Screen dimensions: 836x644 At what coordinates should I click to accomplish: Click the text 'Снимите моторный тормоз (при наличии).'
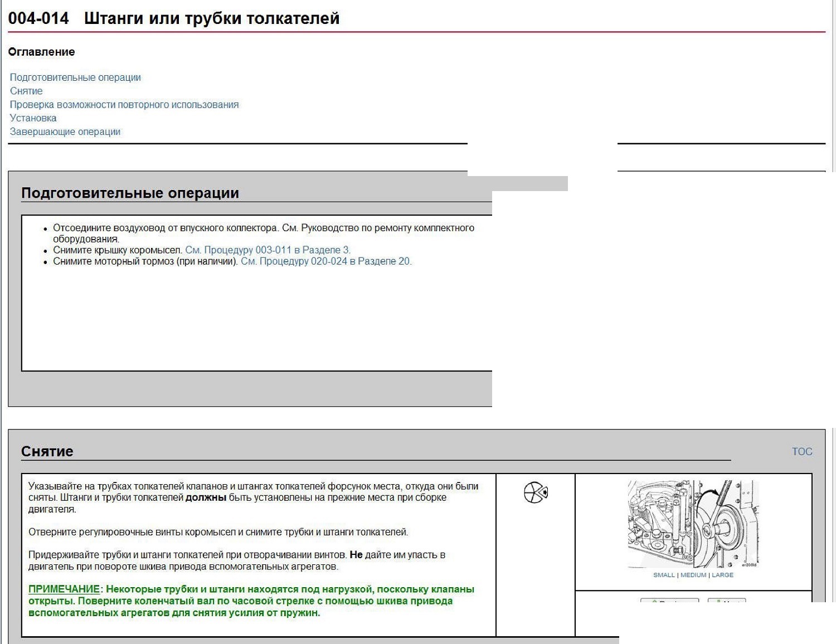point(145,261)
